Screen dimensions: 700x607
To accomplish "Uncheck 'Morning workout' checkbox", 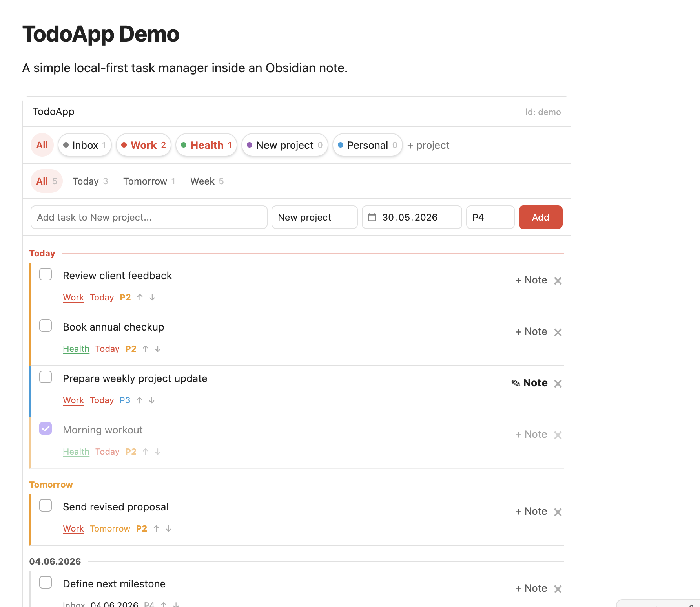I will (46, 428).
